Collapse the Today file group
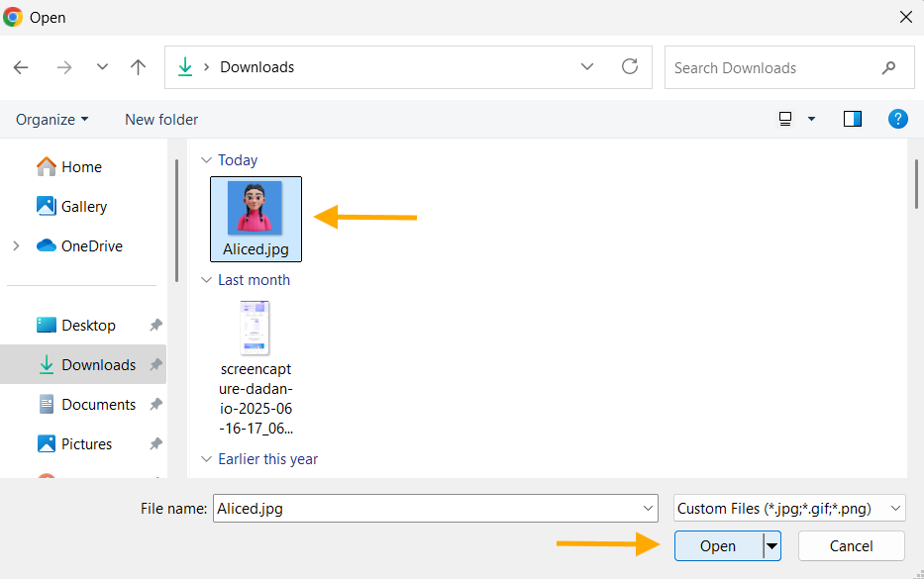 coord(207,160)
